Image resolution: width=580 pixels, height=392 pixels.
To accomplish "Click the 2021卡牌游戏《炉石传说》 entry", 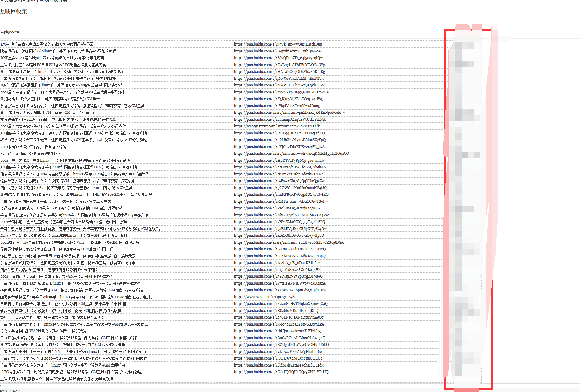I will [33, 147].
